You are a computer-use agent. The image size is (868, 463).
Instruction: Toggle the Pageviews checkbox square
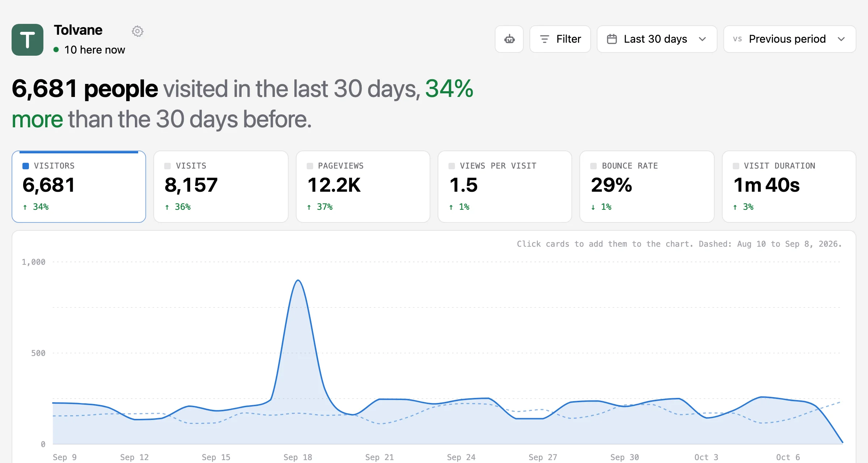[310, 166]
